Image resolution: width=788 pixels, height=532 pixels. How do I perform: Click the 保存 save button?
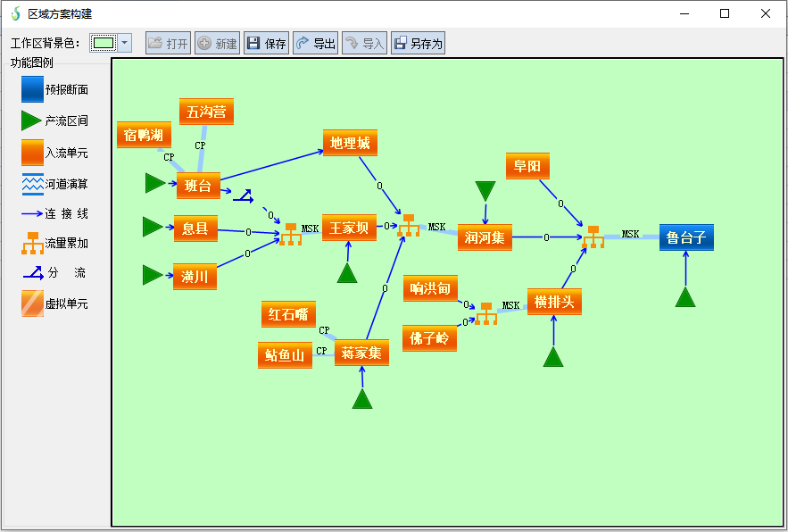point(267,44)
